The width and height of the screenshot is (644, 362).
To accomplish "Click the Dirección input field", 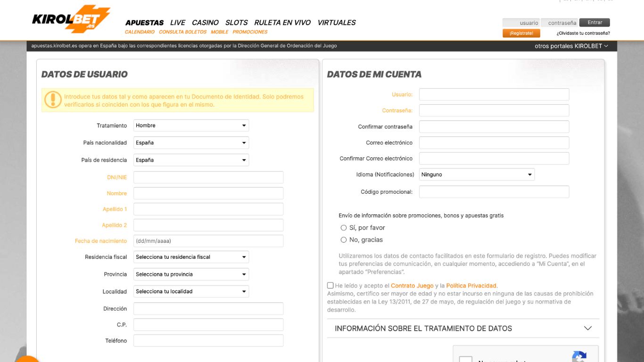I will pos(208,309).
